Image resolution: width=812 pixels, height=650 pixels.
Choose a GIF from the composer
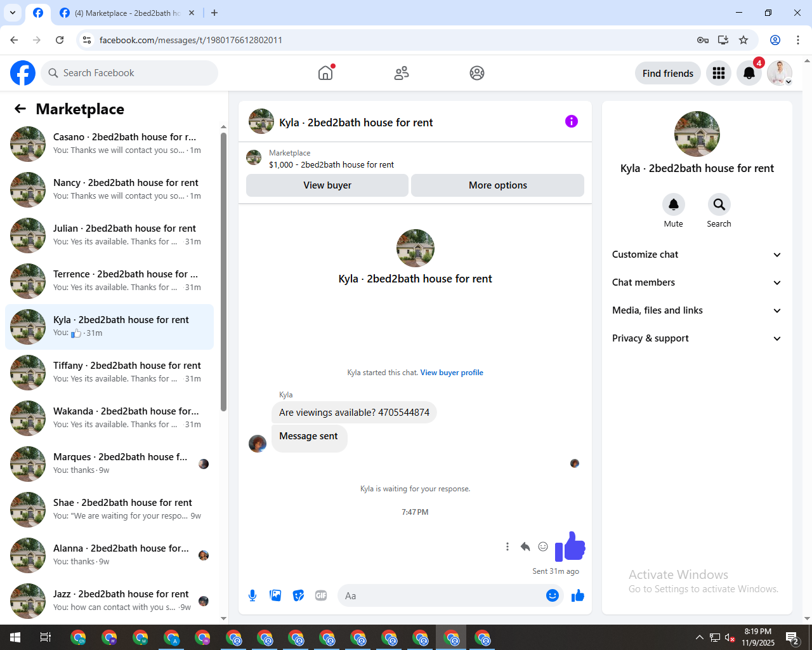pos(321,595)
